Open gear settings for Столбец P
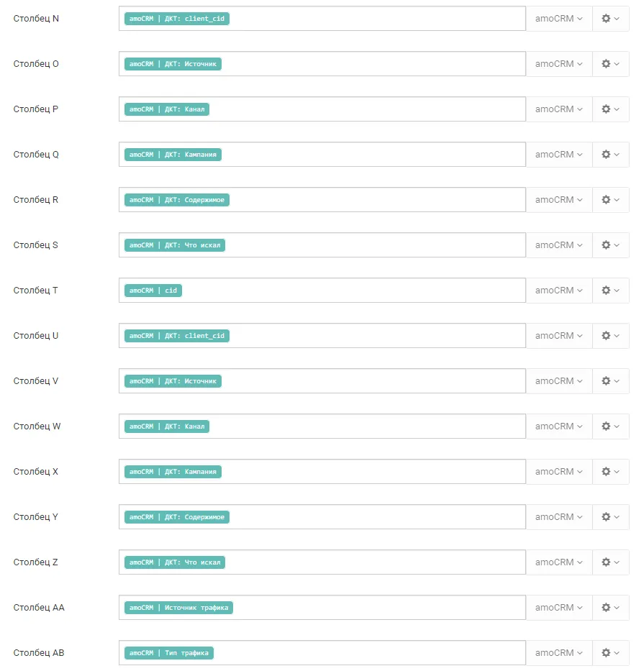This screenshot has height=671, width=644. coord(610,109)
